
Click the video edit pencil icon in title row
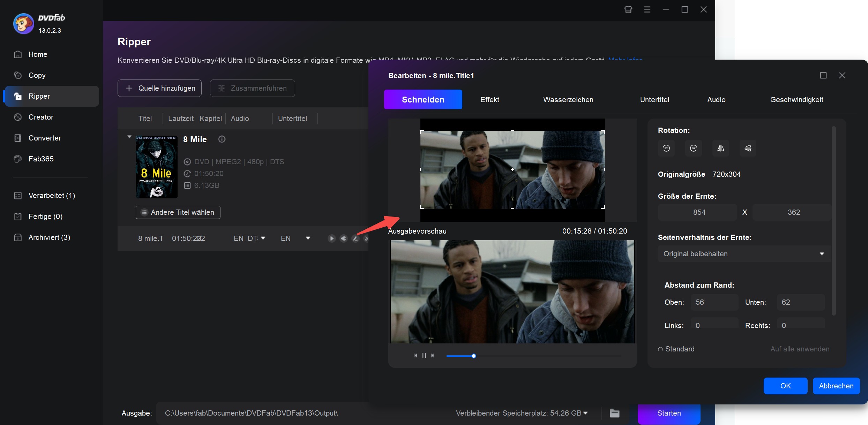click(356, 238)
